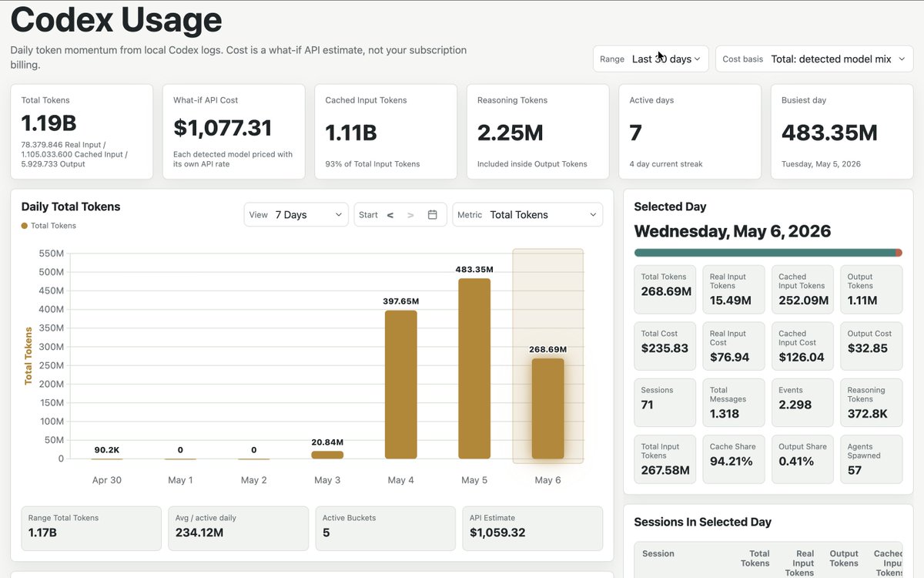Click the Session column header
924x578 pixels.
(x=658, y=553)
